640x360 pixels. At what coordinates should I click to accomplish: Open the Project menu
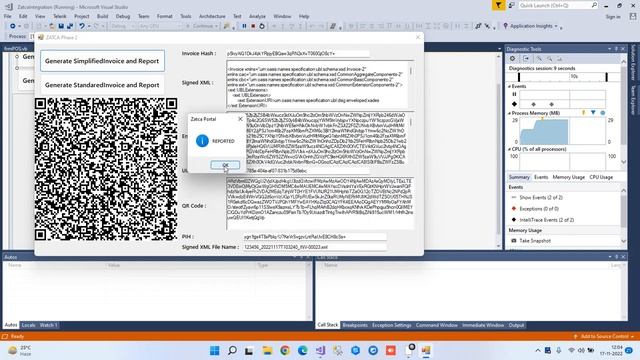81,16
